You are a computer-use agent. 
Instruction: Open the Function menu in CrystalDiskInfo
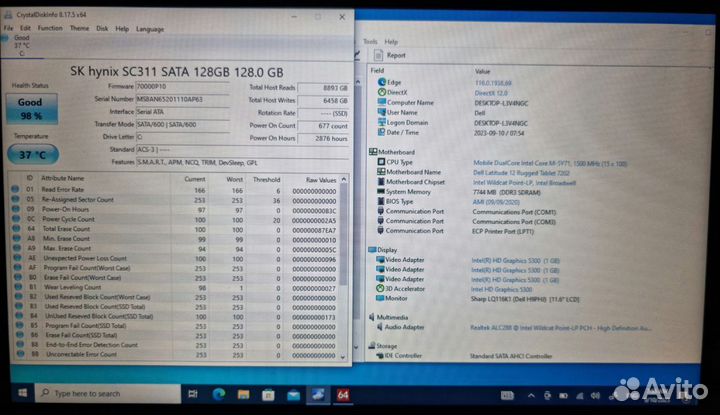tap(50, 28)
